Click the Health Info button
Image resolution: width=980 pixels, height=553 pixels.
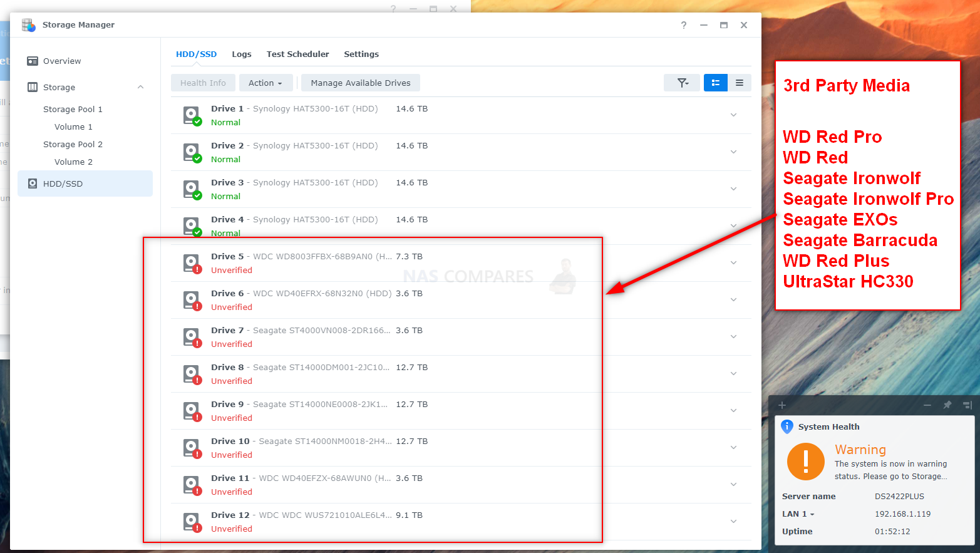pyautogui.click(x=203, y=83)
